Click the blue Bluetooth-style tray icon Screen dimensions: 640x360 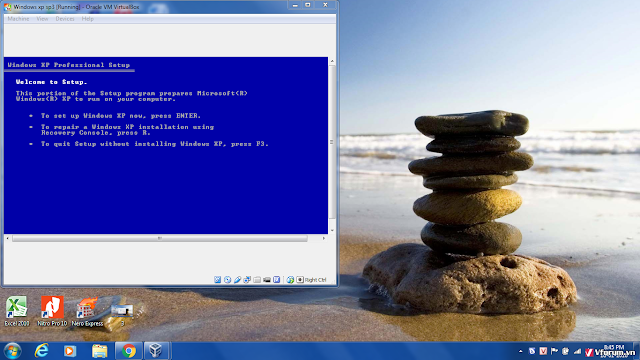coord(532,351)
